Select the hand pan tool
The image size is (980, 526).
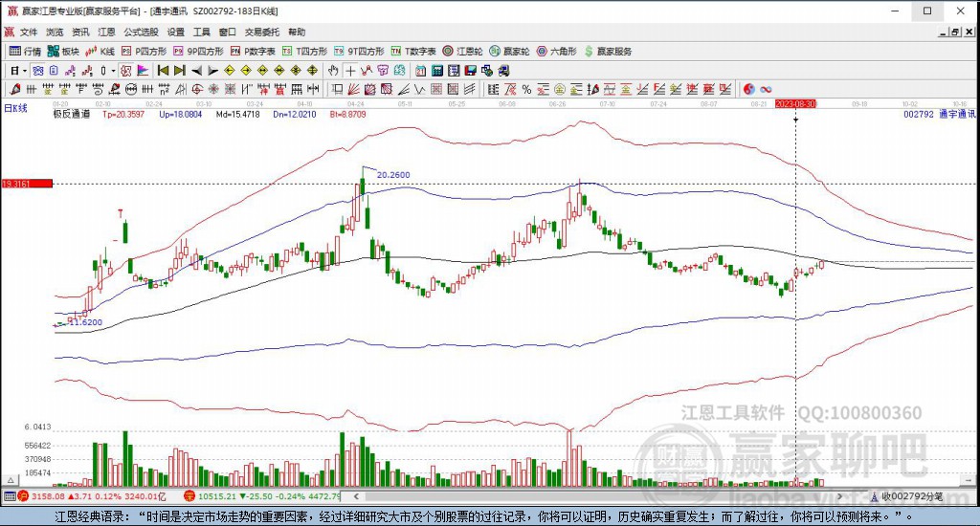333,71
